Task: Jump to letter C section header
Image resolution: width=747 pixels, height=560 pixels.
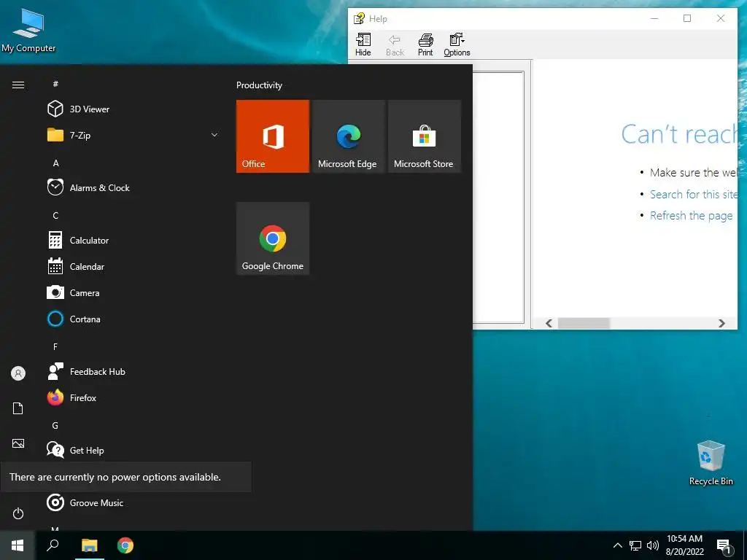Action: (55, 216)
